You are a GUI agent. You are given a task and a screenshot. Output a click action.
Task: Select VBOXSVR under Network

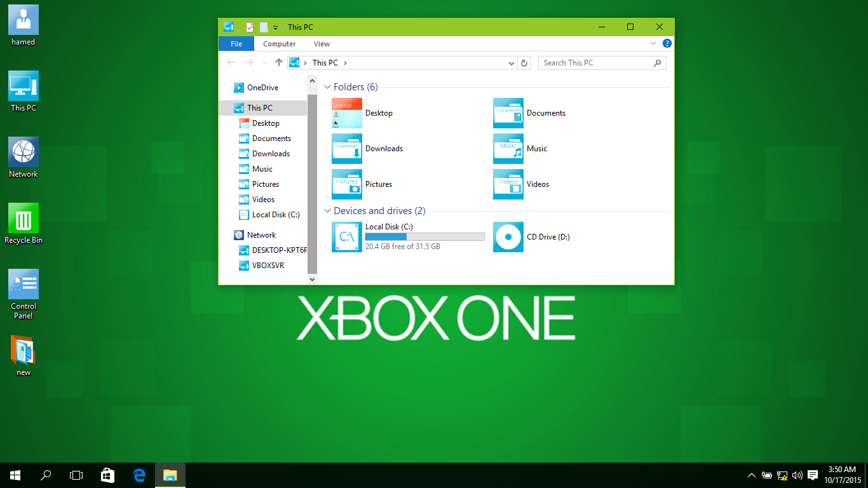point(268,266)
